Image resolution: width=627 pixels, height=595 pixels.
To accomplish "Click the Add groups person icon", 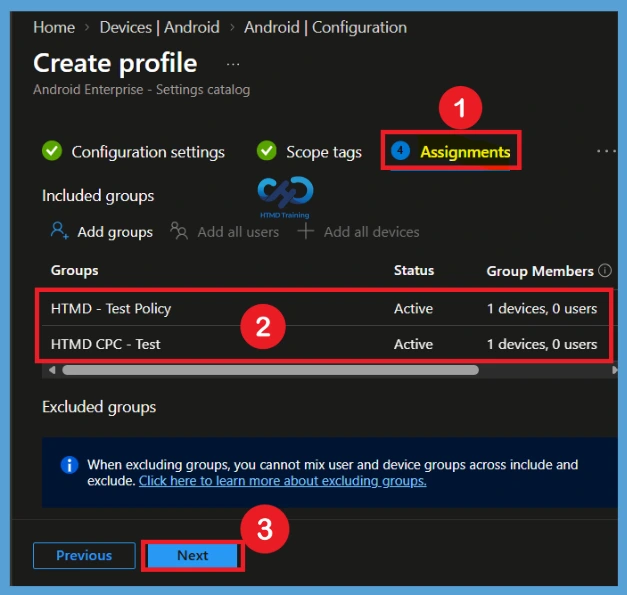I will 60,231.
